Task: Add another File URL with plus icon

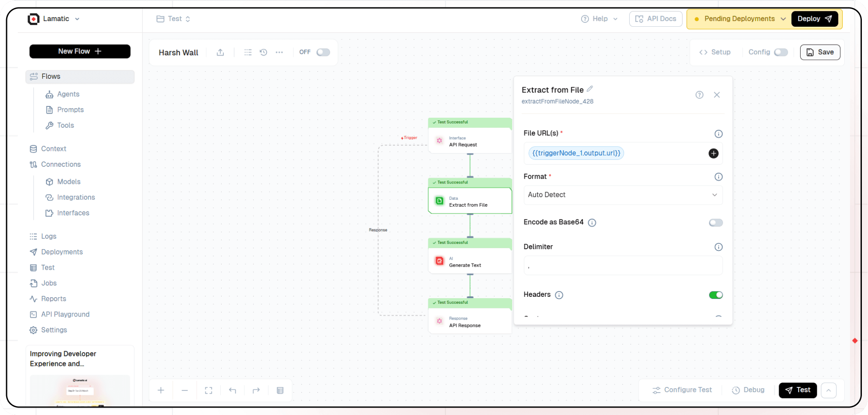Action: pyautogui.click(x=713, y=153)
